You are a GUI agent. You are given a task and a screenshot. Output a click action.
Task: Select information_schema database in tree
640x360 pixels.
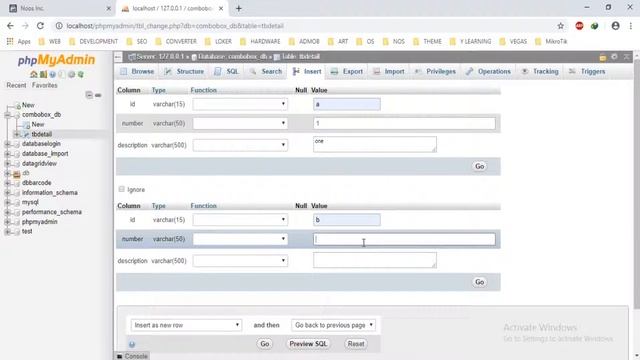(x=50, y=193)
